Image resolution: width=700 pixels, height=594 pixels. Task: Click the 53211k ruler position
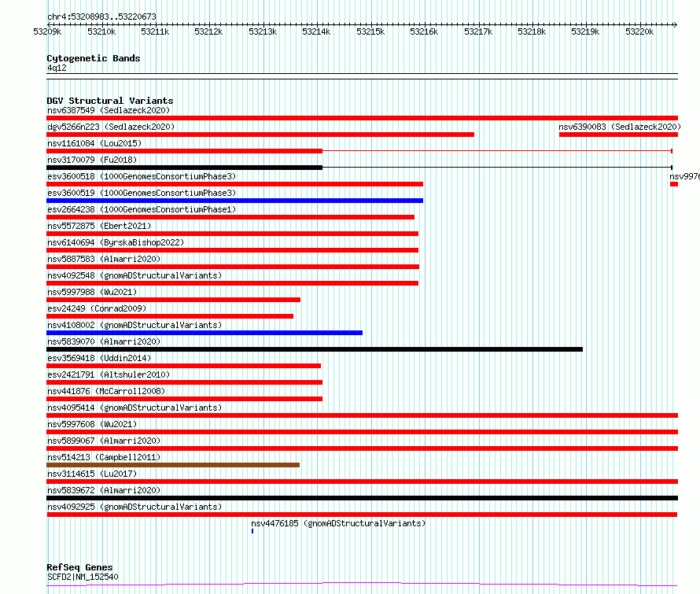(x=155, y=31)
